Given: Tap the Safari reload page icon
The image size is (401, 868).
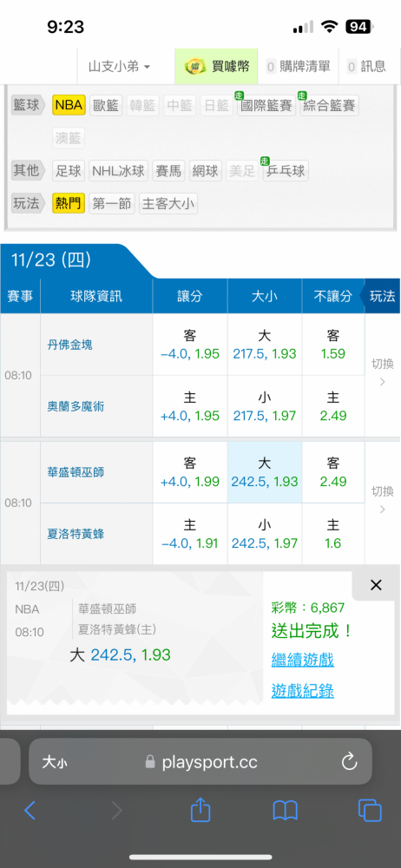Looking at the screenshot, I should click(x=350, y=762).
